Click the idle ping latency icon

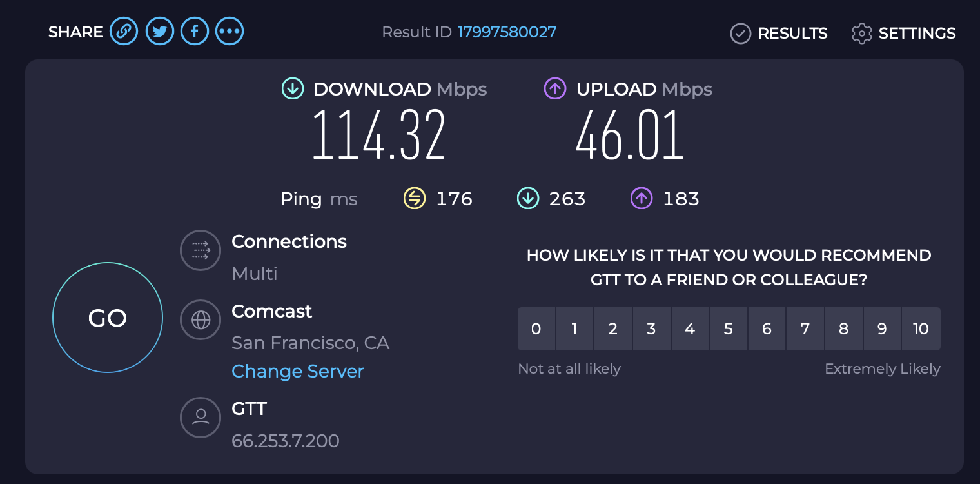pyautogui.click(x=415, y=199)
